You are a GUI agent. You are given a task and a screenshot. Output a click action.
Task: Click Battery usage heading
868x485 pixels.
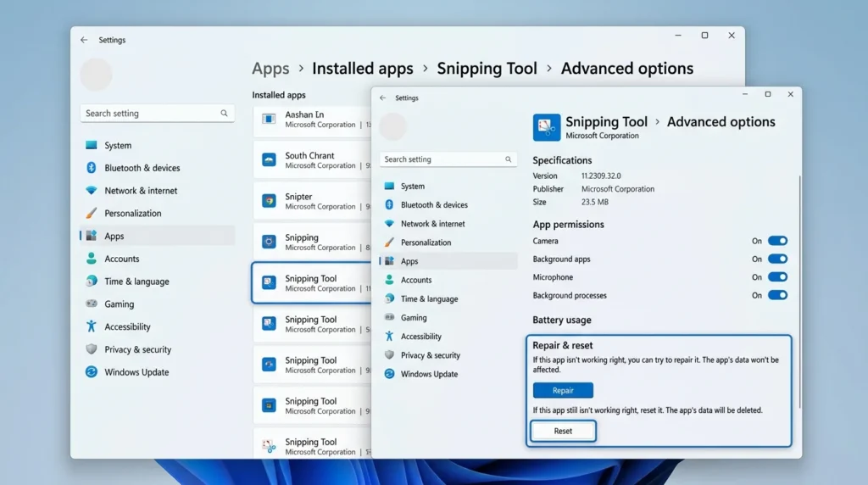pyautogui.click(x=562, y=320)
